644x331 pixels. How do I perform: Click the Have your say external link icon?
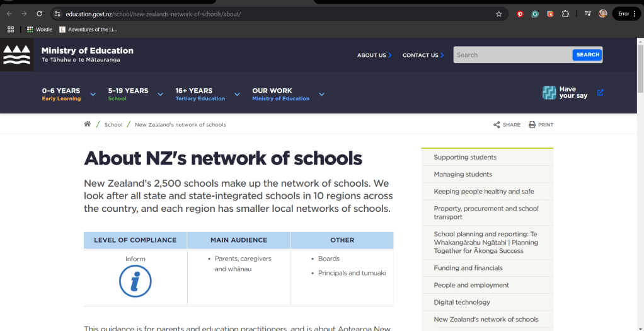point(600,93)
